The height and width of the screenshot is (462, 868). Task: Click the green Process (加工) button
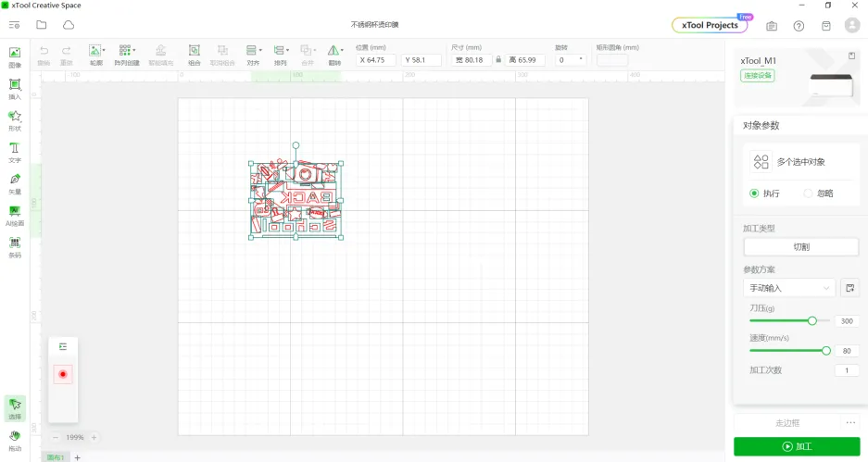[797, 446]
